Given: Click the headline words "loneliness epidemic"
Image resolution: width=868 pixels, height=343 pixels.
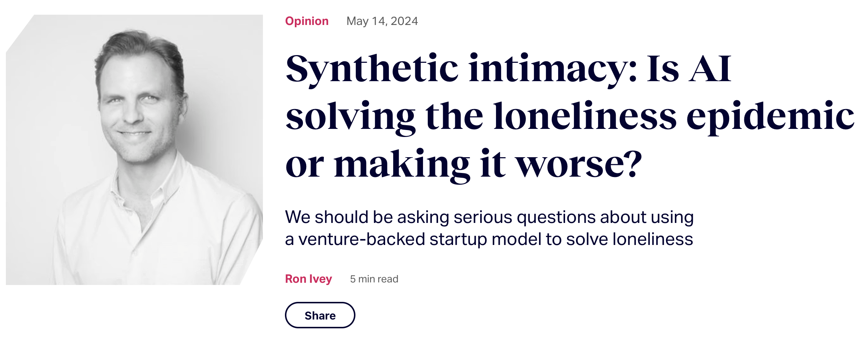Looking at the screenshot, I should point(674,116).
